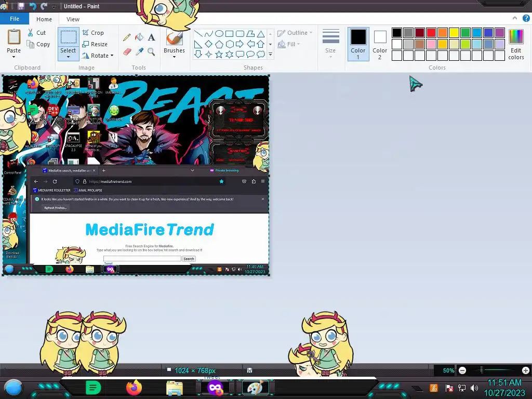
Task: Click the taskbar clock showing 11:51 AM
Action: 504,388
